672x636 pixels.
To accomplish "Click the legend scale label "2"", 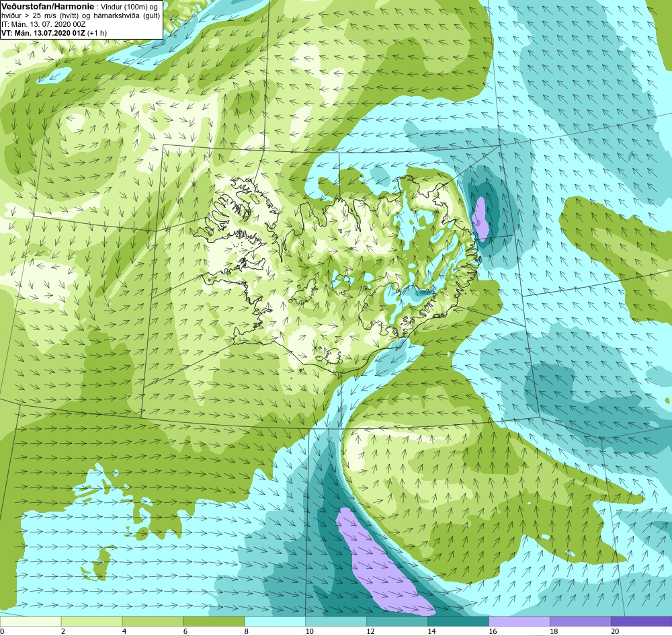I will coord(63,631).
